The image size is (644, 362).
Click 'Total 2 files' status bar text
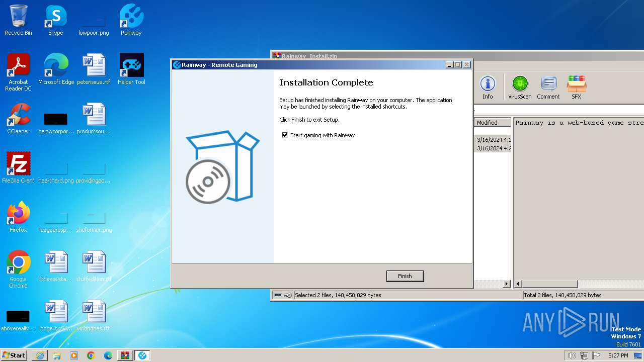[562, 295]
